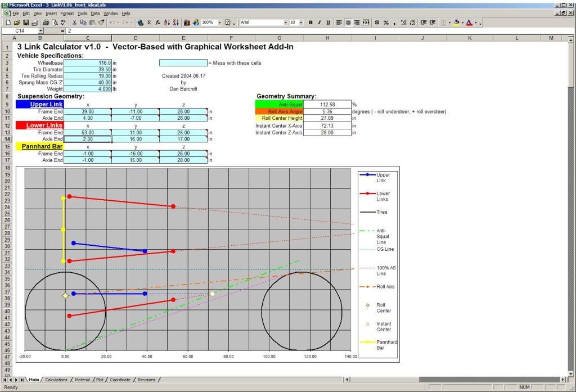Expand the Font Color dropdown arrow
The width and height of the screenshot is (576, 392).
point(475,23)
